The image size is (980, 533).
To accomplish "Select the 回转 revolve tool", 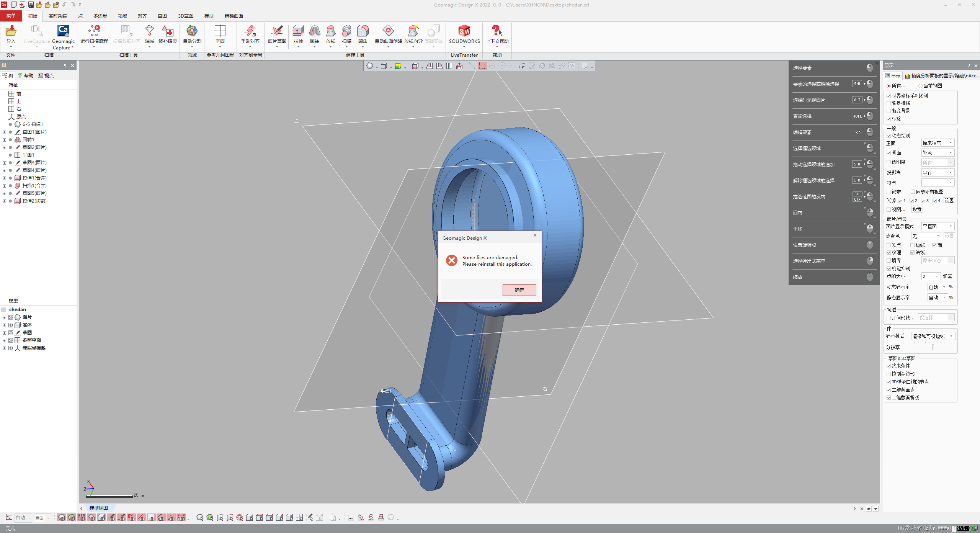I will tap(314, 31).
